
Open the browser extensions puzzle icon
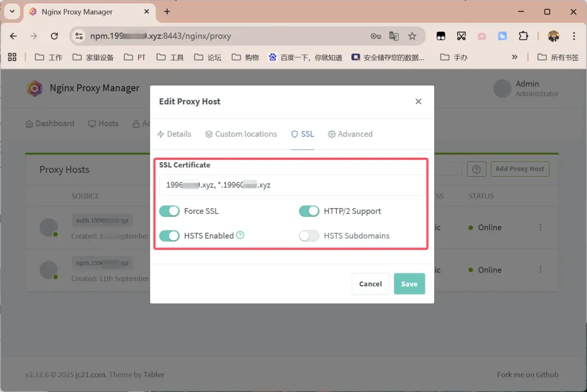click(x=523, y=36)
